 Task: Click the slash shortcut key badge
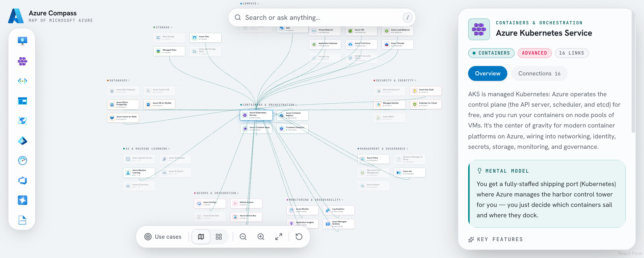[407, 18]
